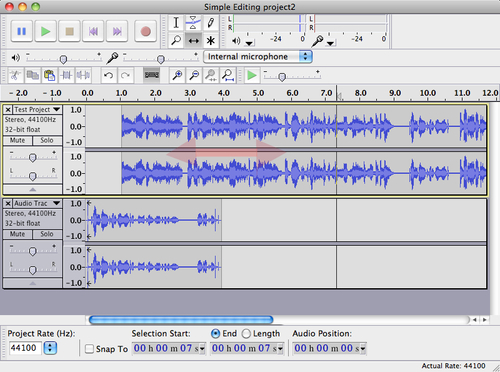Click Fit Selection in window icon

pyautogui.click(x=211, y=75)
